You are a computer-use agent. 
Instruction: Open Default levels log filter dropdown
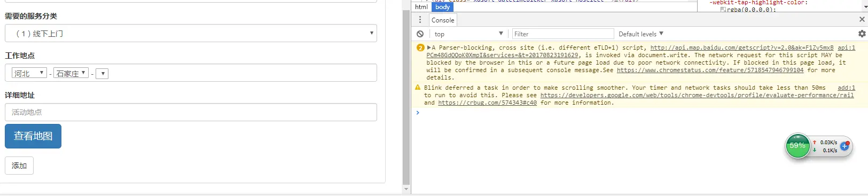click(641, 34)
